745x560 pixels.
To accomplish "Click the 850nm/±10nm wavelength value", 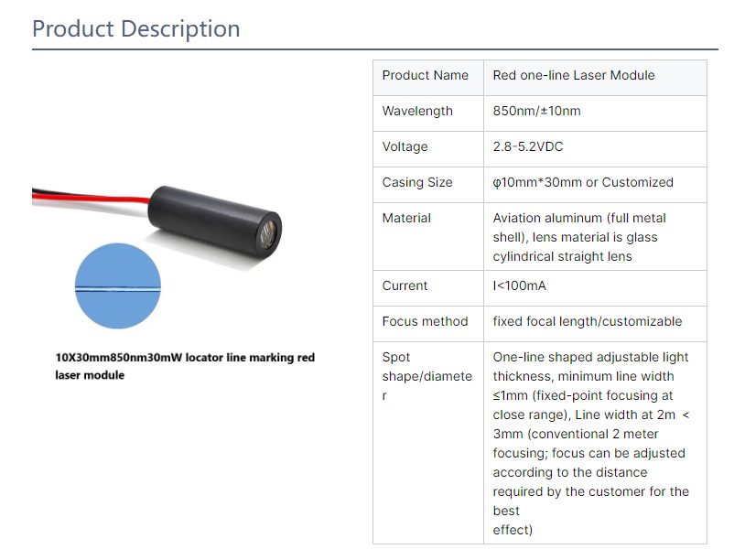I will 536,112.
